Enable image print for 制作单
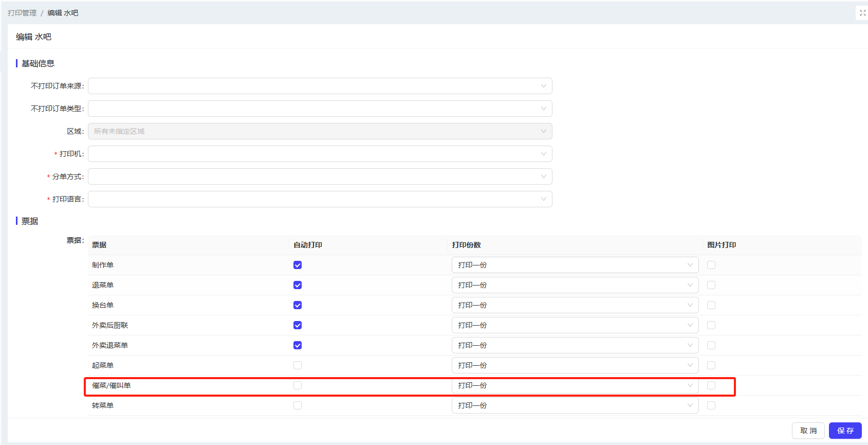The image size is (868, 445). coord(711,265)
